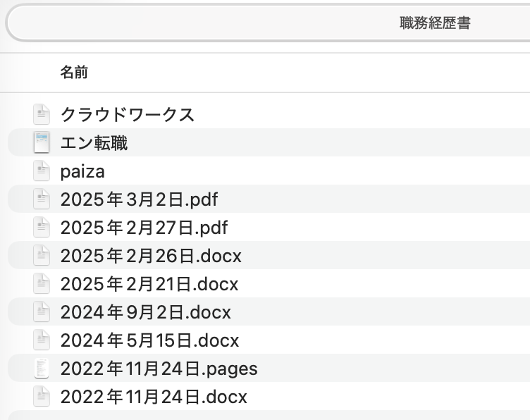
Task: Click the 2025年2月27日.pdf file icon
Action: tap(42, 227)
